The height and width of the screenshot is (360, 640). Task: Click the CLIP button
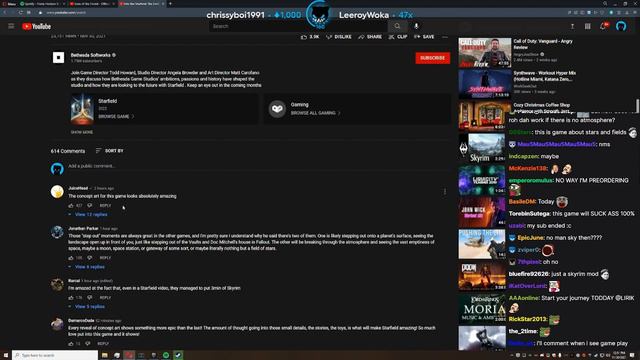point(398,37)
